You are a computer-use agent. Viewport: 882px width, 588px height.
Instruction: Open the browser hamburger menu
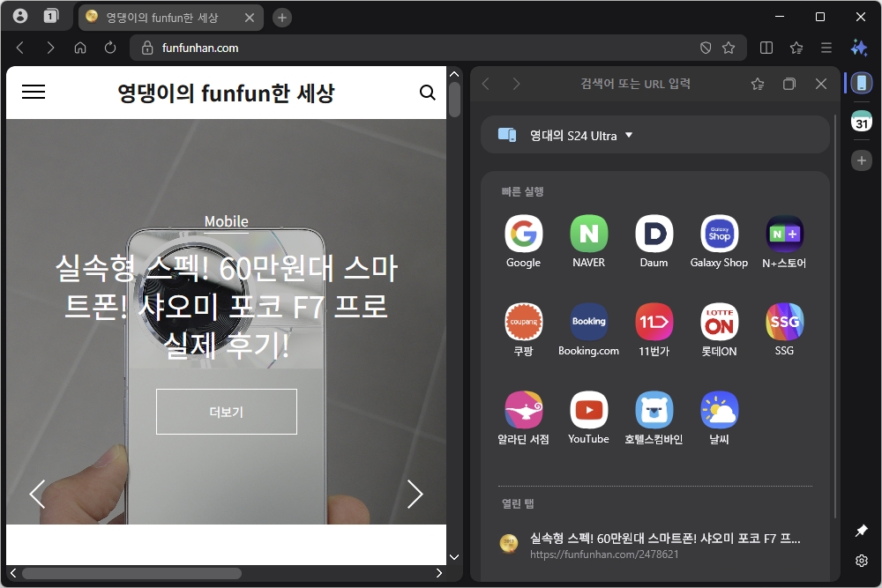click(x=826, y=48)
